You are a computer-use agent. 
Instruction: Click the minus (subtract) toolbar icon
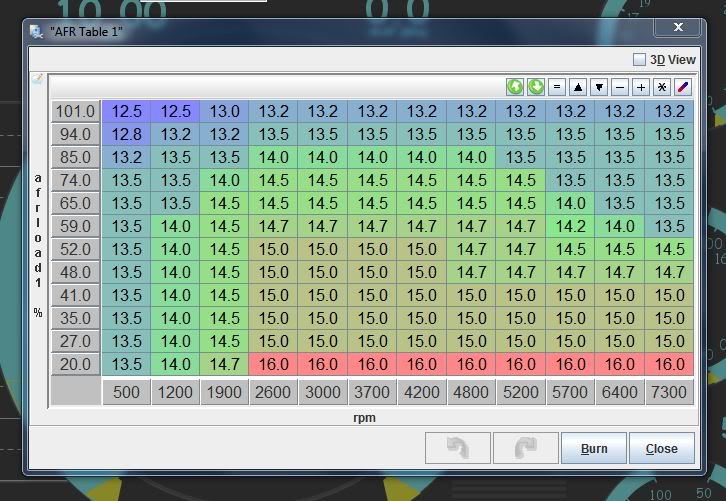620,87
